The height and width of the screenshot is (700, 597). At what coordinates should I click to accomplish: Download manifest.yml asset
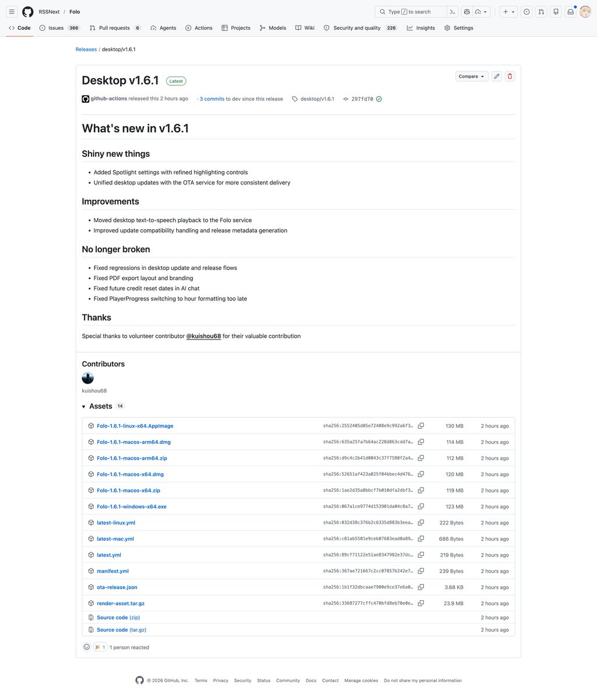pyautogui.click(x=113, y=571)
